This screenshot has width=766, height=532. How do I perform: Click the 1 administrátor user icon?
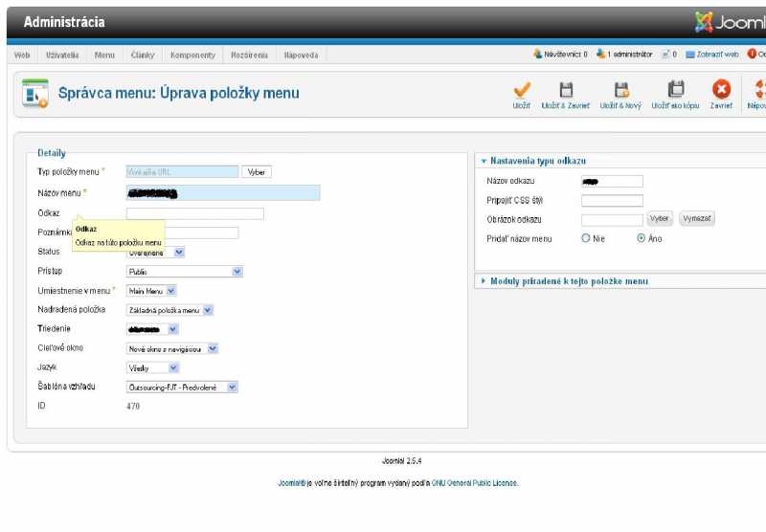click(600, 55)
